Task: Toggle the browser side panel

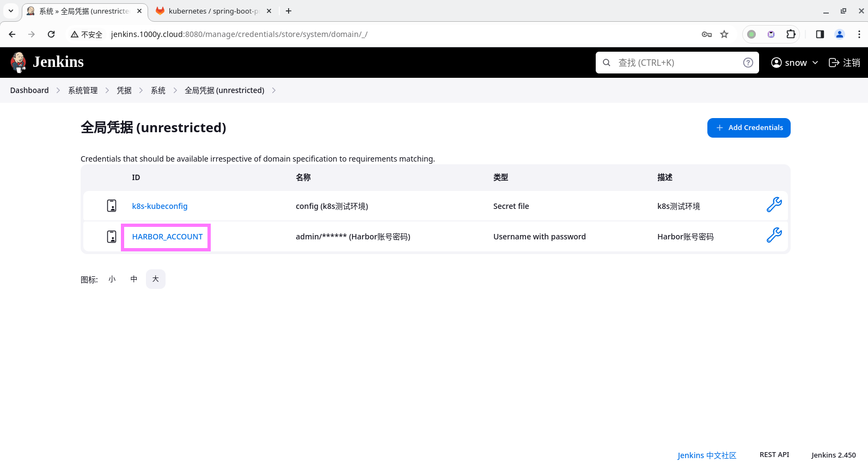Action: point(820,34)
